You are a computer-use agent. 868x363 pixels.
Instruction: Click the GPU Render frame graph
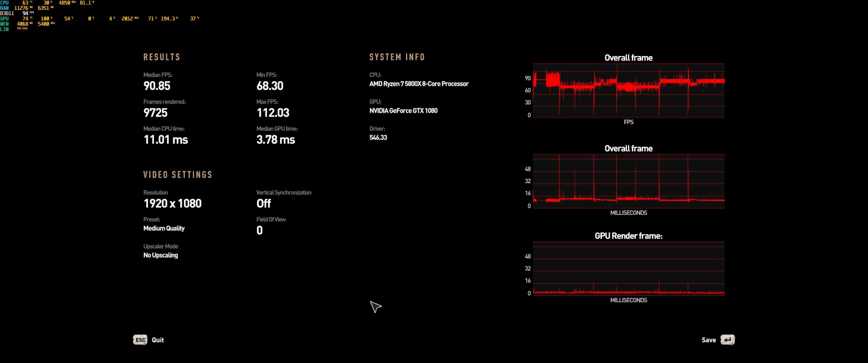tap(629, 269)
